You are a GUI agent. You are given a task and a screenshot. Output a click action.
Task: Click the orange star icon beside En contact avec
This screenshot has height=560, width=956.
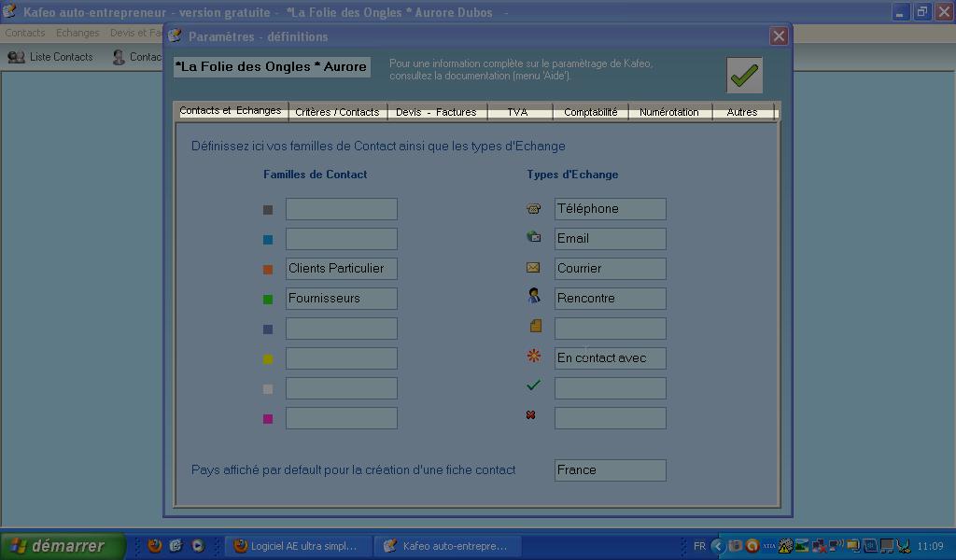click(534, 356)
